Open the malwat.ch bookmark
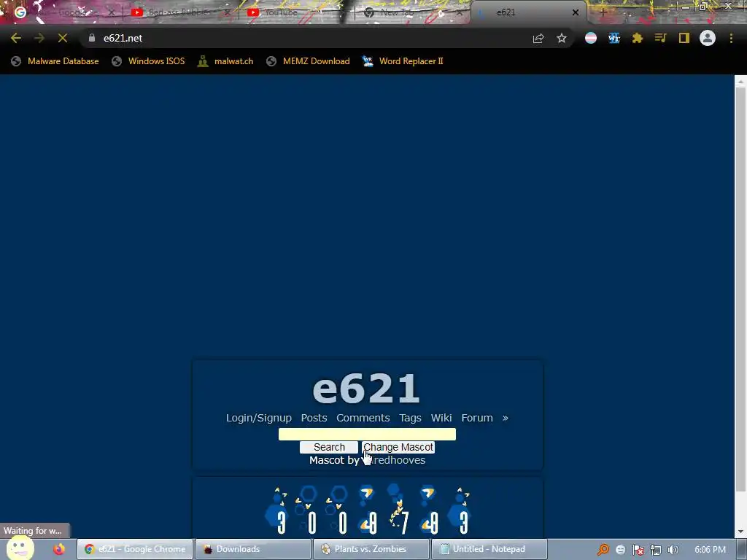This screenshot has width=747, height=560. point(226,61)
